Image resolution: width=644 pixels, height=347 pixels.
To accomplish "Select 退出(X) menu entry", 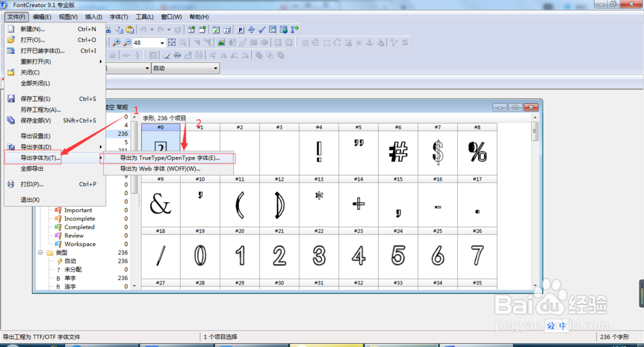I will click(55, 200).
